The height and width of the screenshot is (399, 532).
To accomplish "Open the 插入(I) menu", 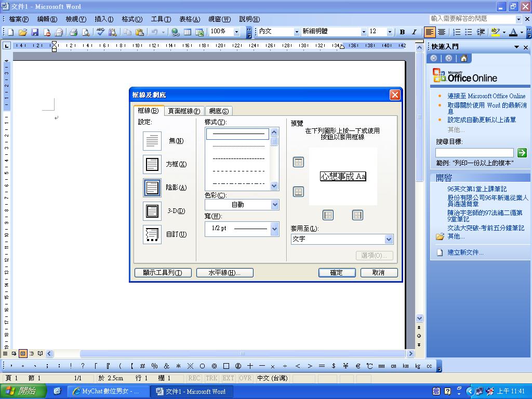I will click(x=104, y=19).
